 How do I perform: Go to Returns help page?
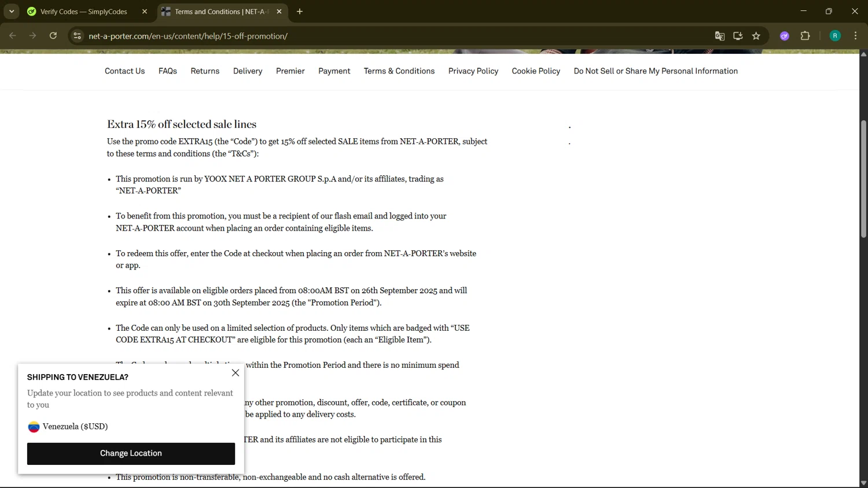pos(205,71)
